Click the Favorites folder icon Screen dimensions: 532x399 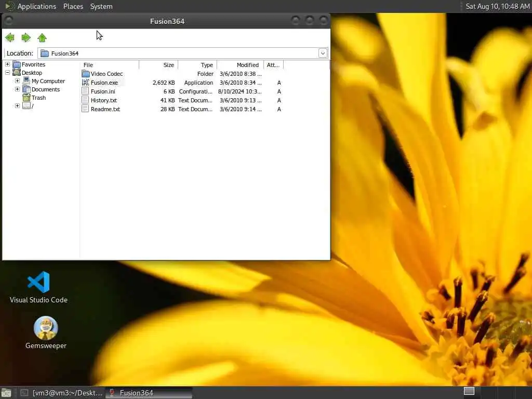(17, 64)
